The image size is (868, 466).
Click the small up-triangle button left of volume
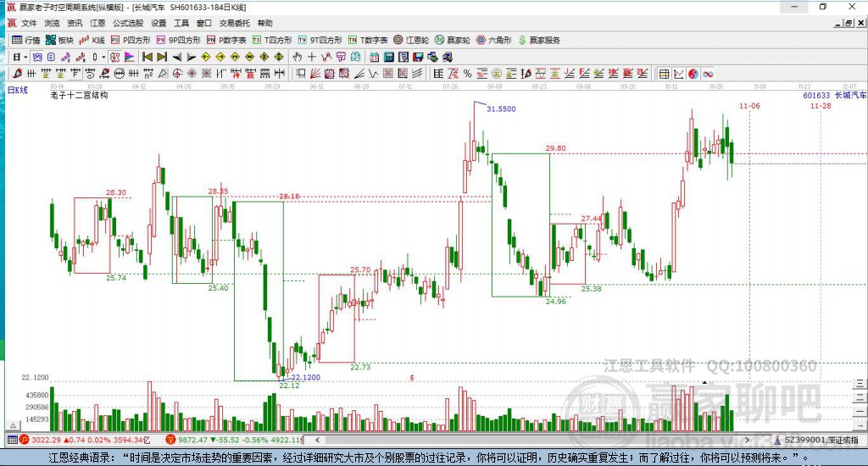point(14,425)
